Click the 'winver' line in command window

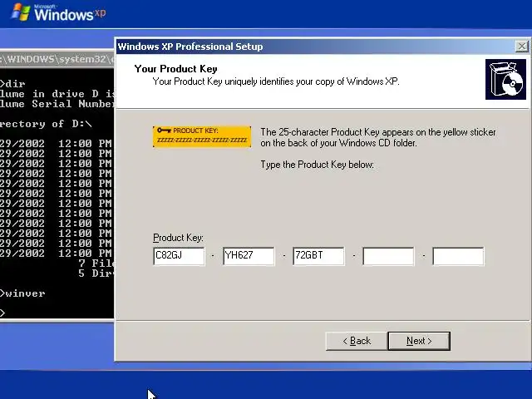point(22,293)
